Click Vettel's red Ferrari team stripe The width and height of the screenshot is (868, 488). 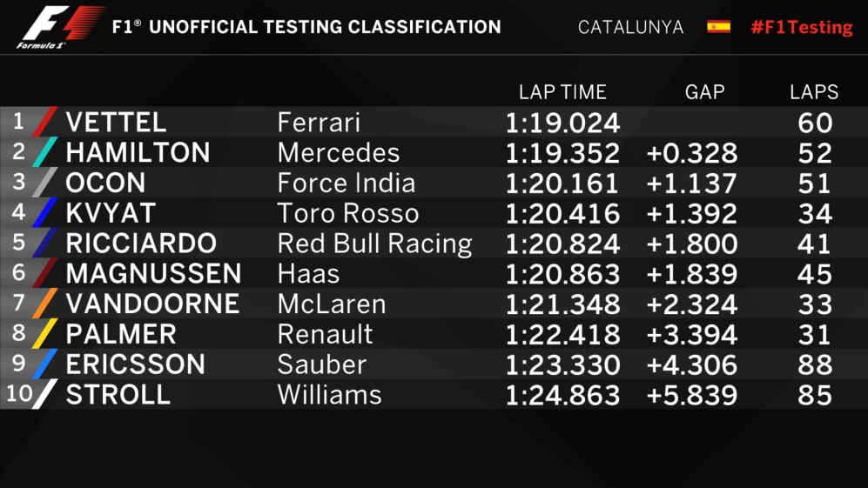coord(44,122)
